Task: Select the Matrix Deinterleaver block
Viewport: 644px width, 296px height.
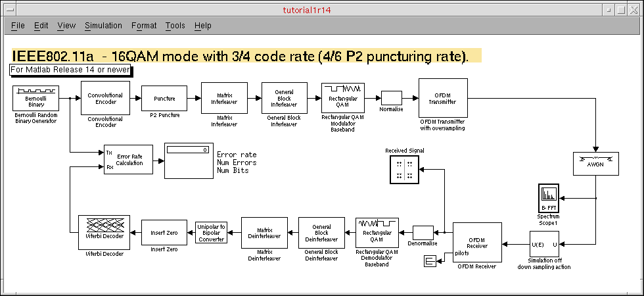Action: 264,233
